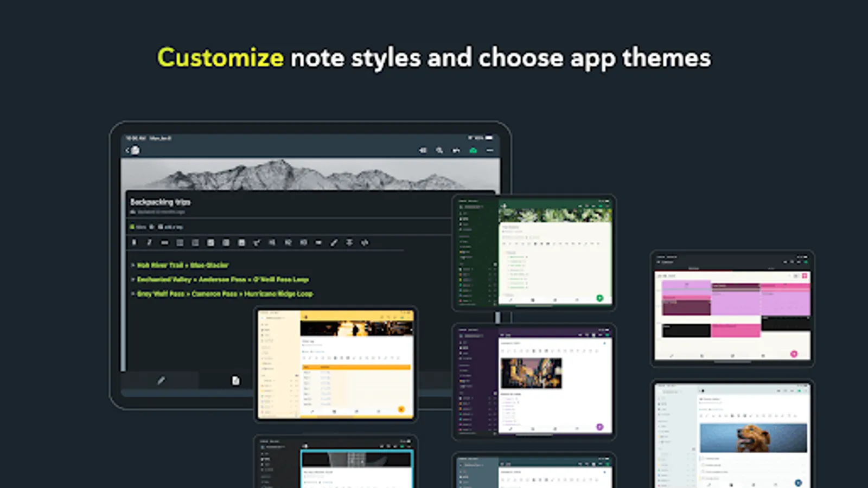Expand the notebook chevron in the green sidebar
Screen dimensions: 868x488
pyautogui.click(x=482, y=207)
